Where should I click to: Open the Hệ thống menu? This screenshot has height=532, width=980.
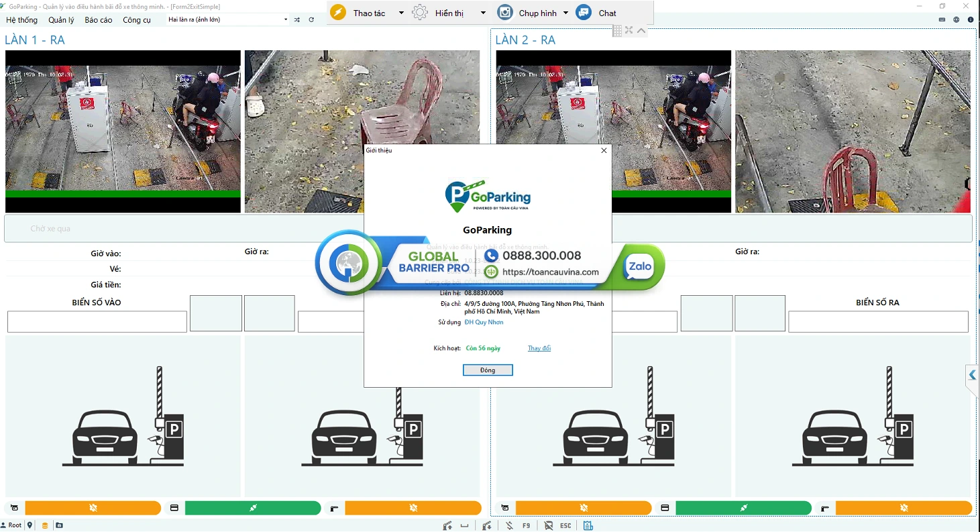click(x=21, y=20)
